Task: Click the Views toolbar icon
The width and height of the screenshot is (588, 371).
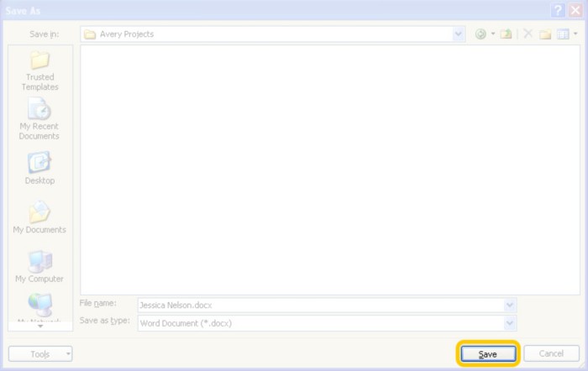Action: 564,34
